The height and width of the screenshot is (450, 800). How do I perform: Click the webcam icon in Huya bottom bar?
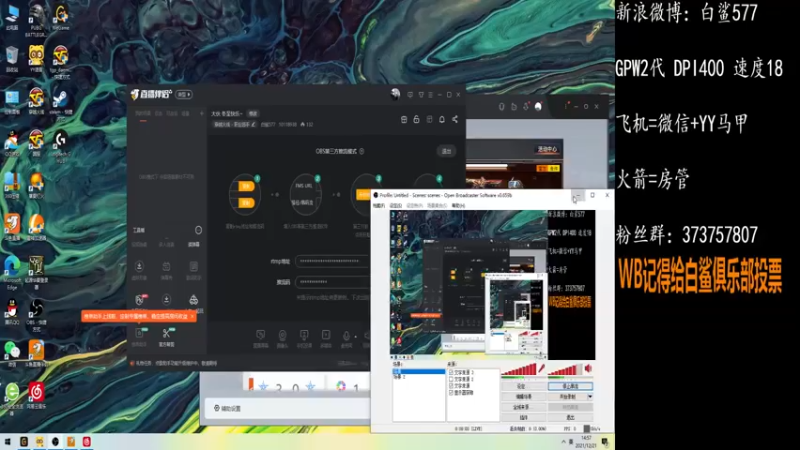point(282,335)
